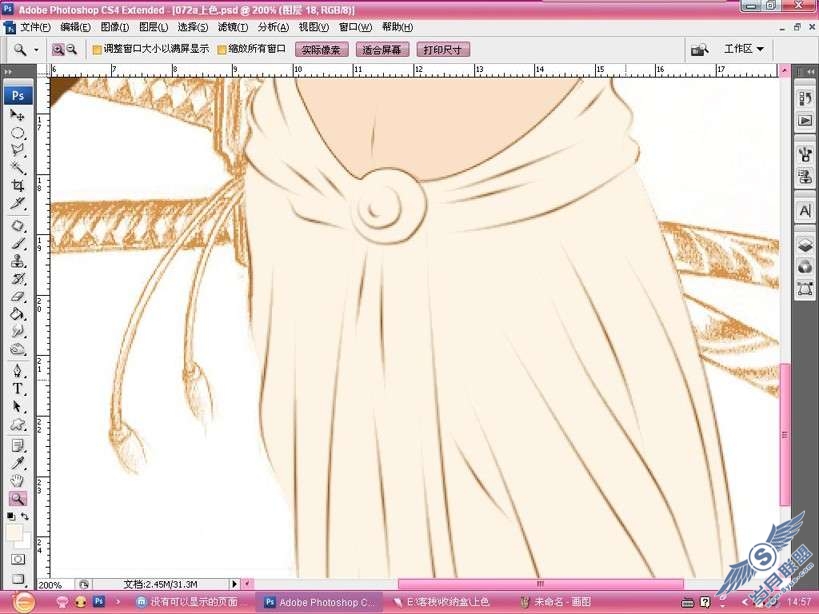819x614 pixels.
Task: Select the Hand tool
Action: (x=17, y=481)
